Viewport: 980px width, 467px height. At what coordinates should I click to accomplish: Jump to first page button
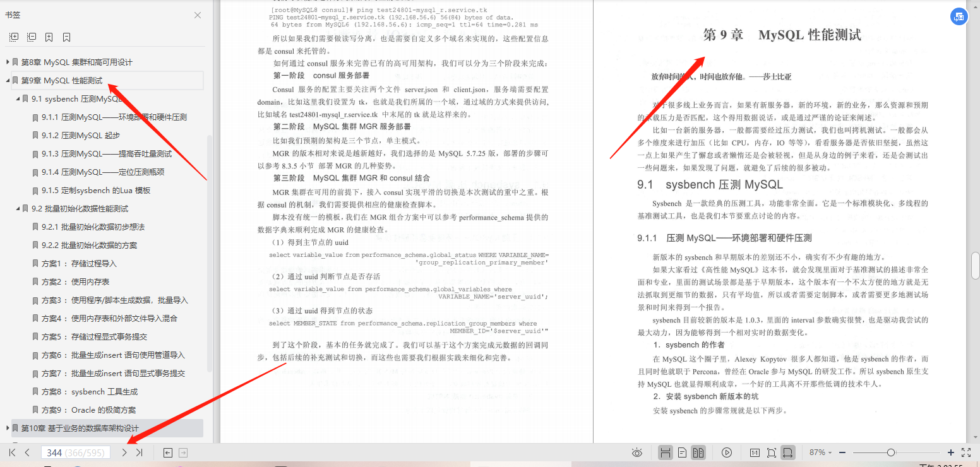pos(12,452)
